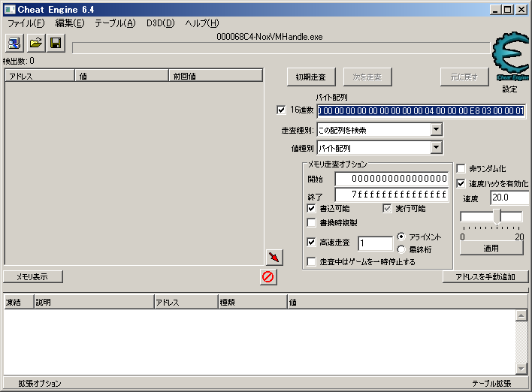Click the 終了 stop address field

392,194
